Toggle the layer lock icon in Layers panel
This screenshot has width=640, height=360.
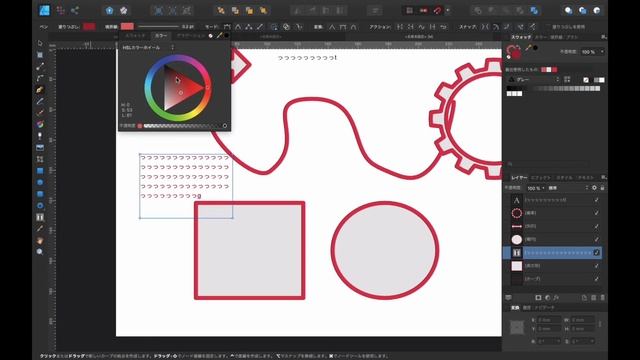602,188
